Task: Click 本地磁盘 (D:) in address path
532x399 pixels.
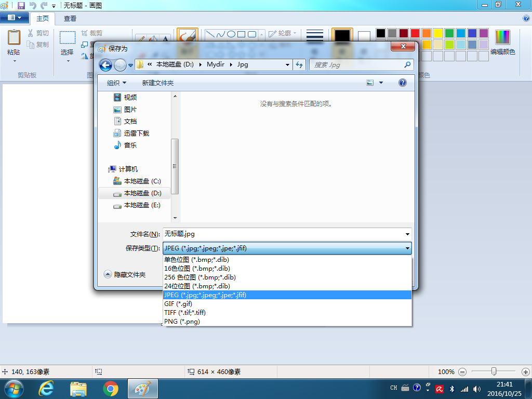Action: tap(175, 64)
